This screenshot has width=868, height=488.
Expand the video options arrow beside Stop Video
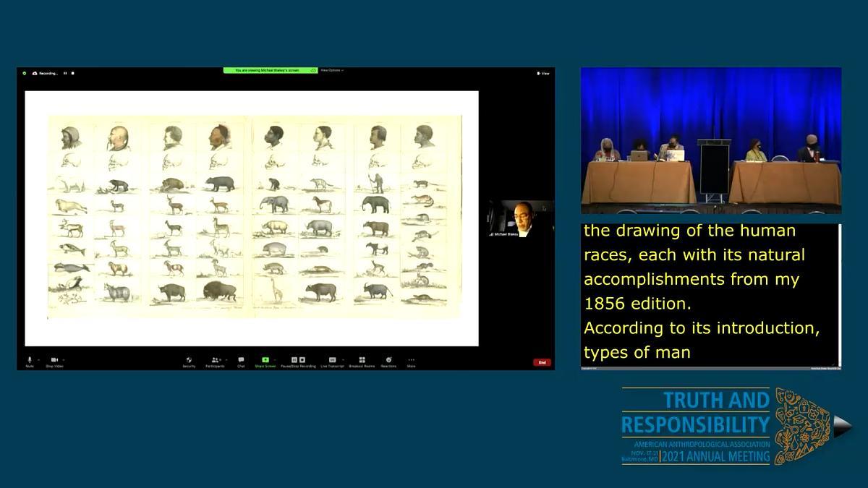point(64,359)
